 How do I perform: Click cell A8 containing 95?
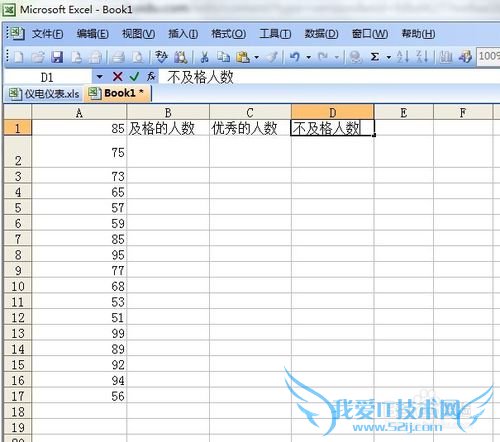point(79,255)
